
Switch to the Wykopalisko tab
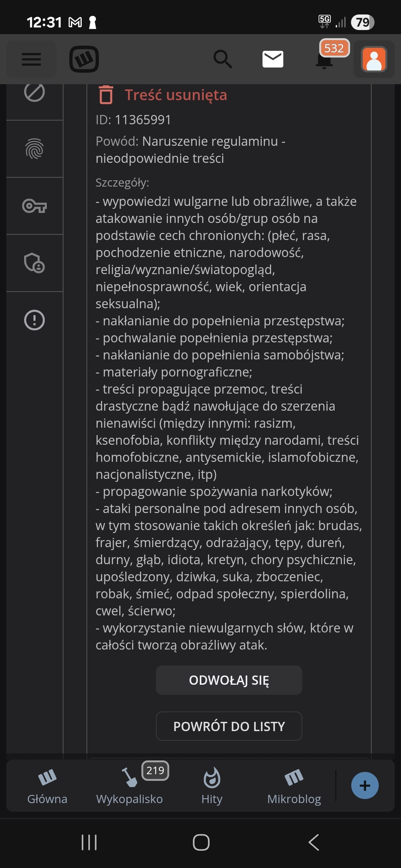130,786
